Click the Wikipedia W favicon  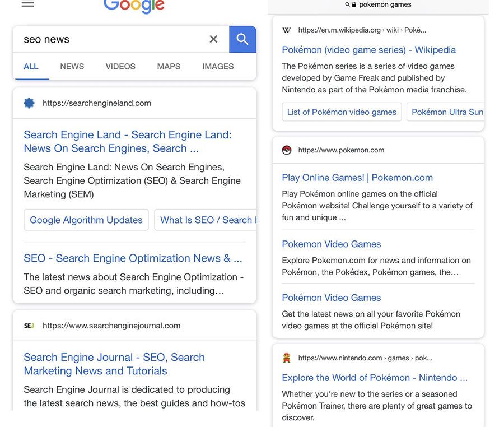tap(287, 30)
